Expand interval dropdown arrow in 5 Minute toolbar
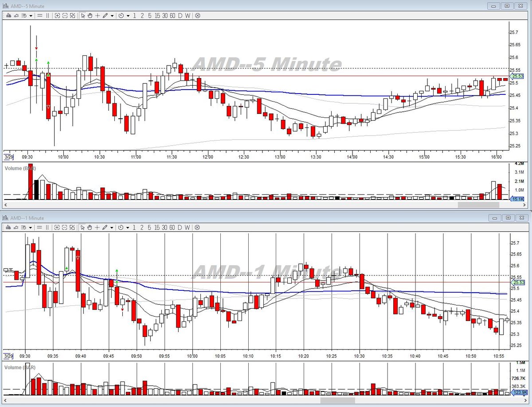Viewport: 532px width, 407px height. 128,16
